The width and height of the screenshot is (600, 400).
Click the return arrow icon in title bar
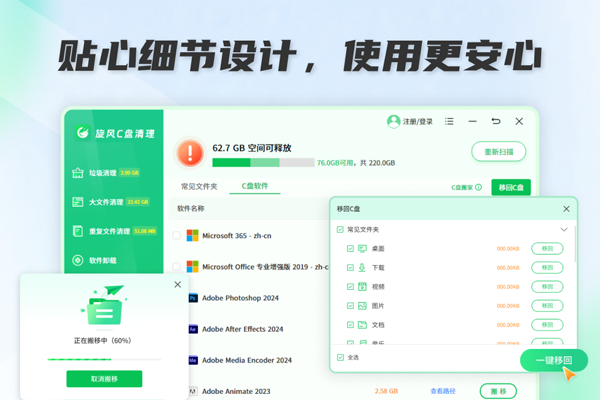tap(496, 121)
